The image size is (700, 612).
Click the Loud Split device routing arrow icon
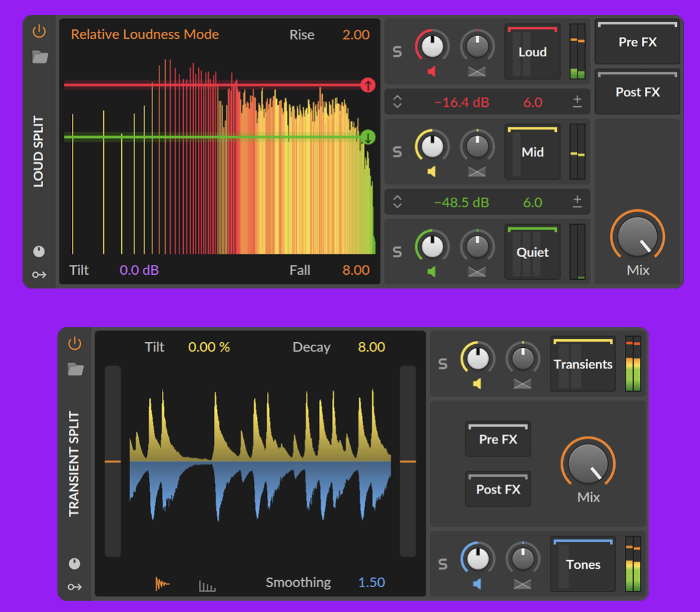click(x=39, y=275)
